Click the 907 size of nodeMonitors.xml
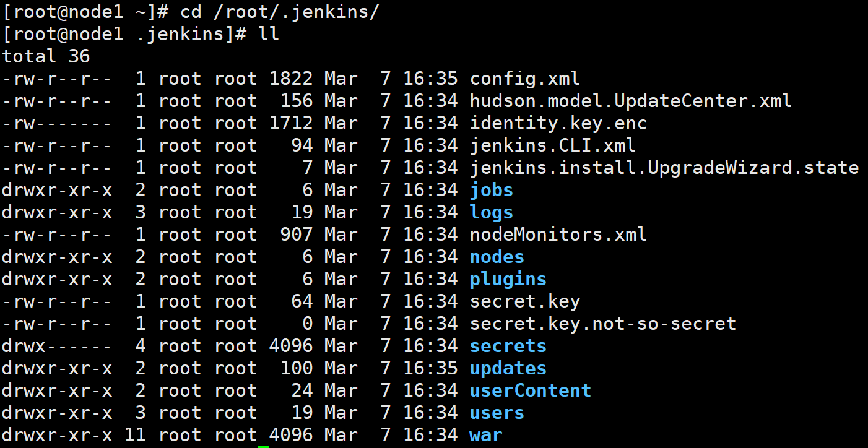Screen dimensions: 868x448 (x=297, y=235)
